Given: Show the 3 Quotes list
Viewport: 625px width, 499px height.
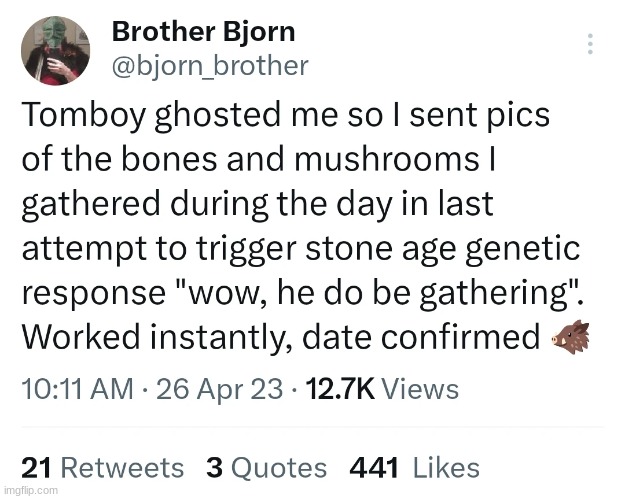Looking at the screenshot, I should tap(266, 468).
